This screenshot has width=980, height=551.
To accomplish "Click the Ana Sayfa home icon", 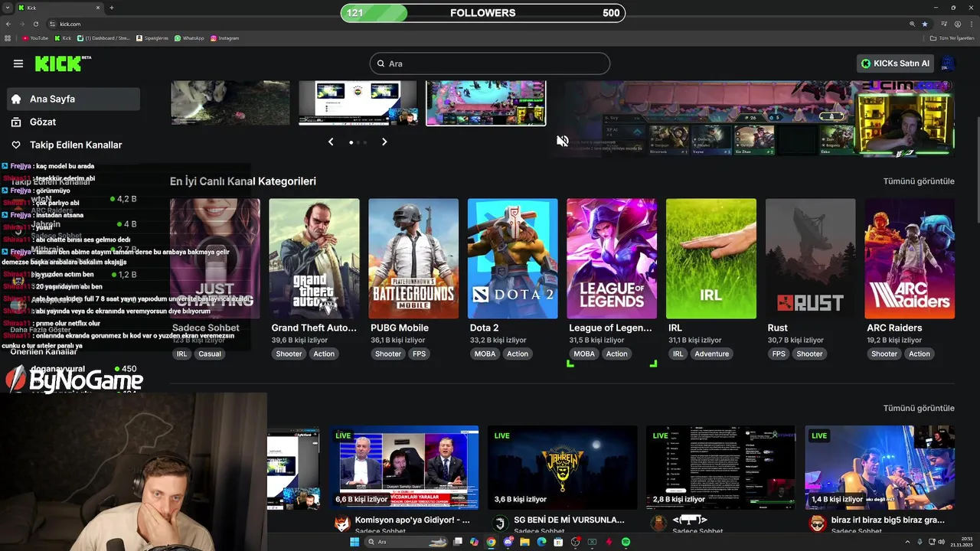I will click(16, 99).
